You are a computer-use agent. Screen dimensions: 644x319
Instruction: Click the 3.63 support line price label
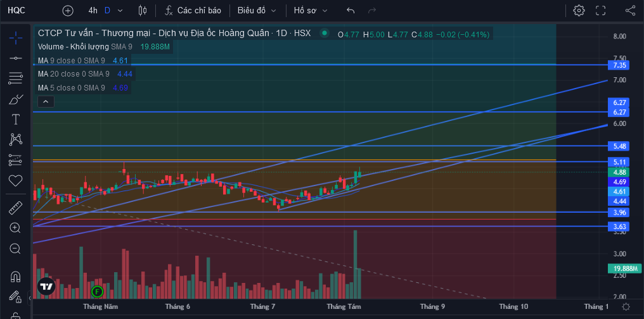(619, 227)
